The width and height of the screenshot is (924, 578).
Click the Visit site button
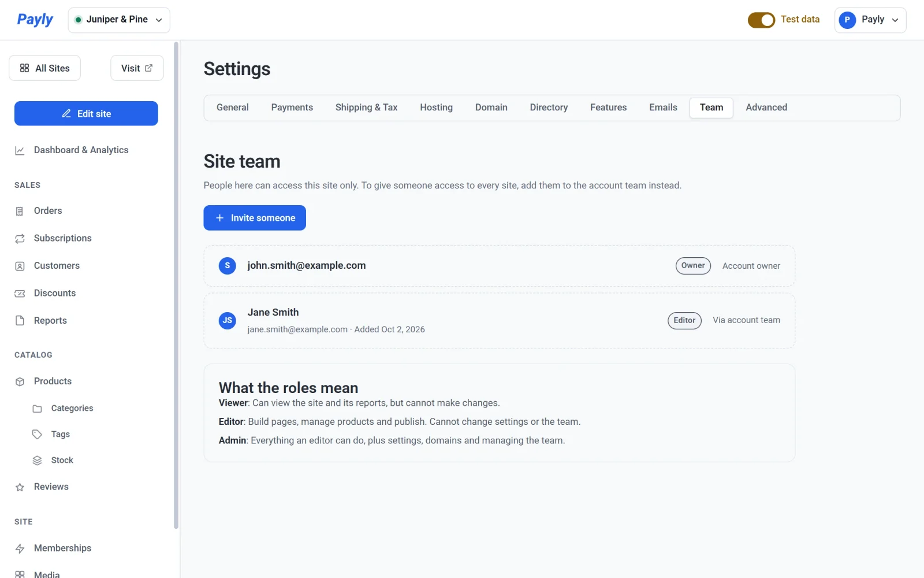(x=137, y=68)
